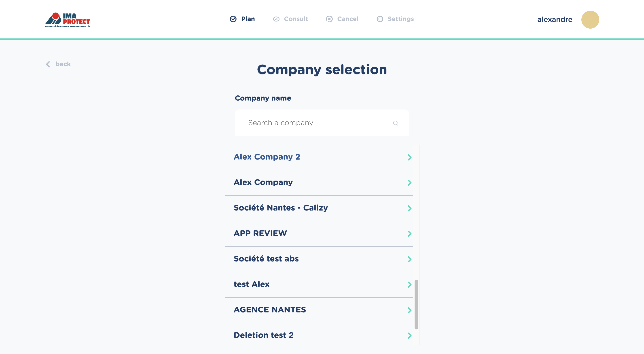
Task: Select the Consult eye icon
Action: (276, 19)
